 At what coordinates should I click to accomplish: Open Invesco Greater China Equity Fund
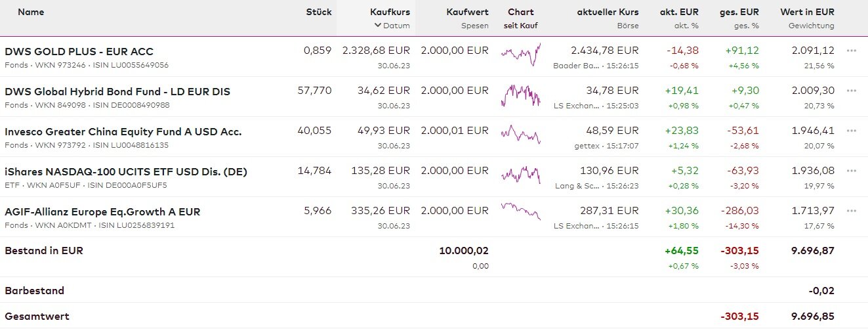point(123,131)
